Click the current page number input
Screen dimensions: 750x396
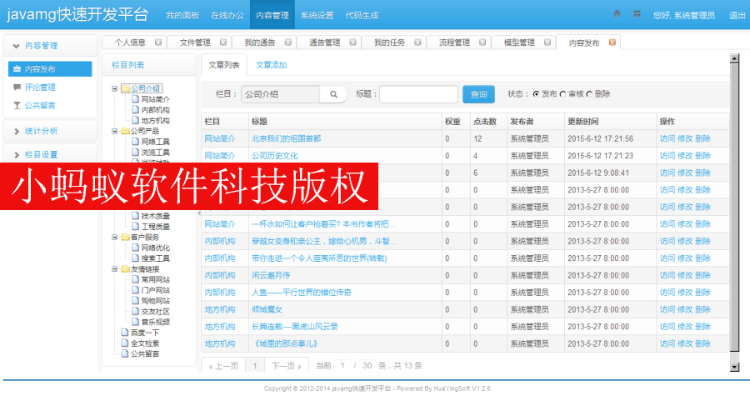(x=342, y=366)
